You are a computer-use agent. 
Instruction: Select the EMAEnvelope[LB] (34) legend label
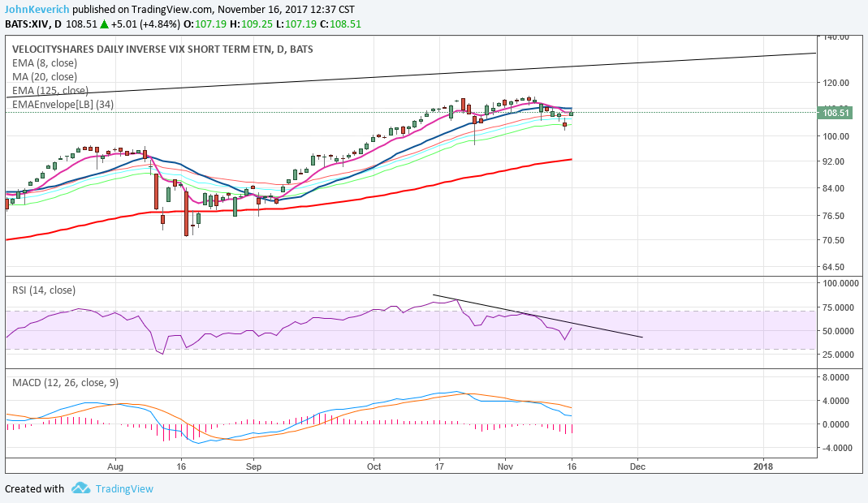(x=63, y=105)
